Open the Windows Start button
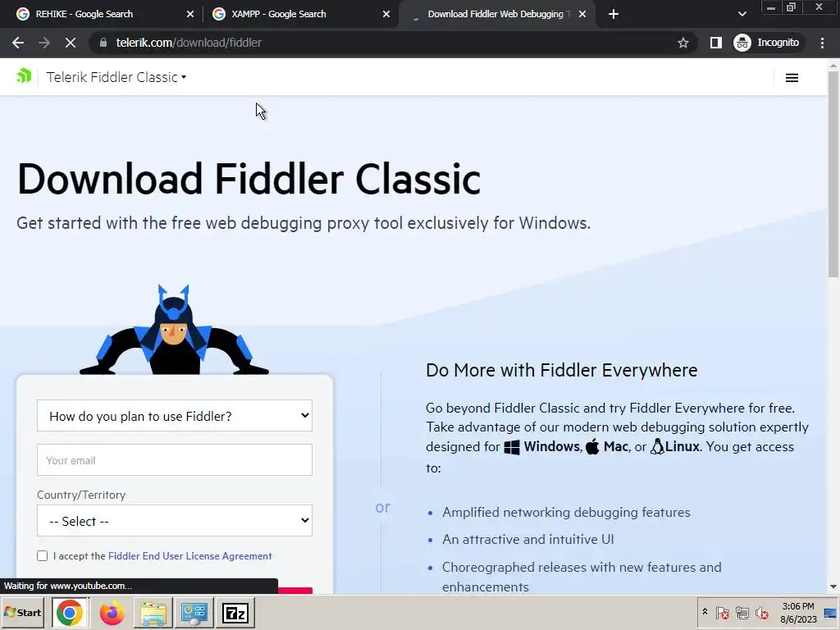 [22, 612]
